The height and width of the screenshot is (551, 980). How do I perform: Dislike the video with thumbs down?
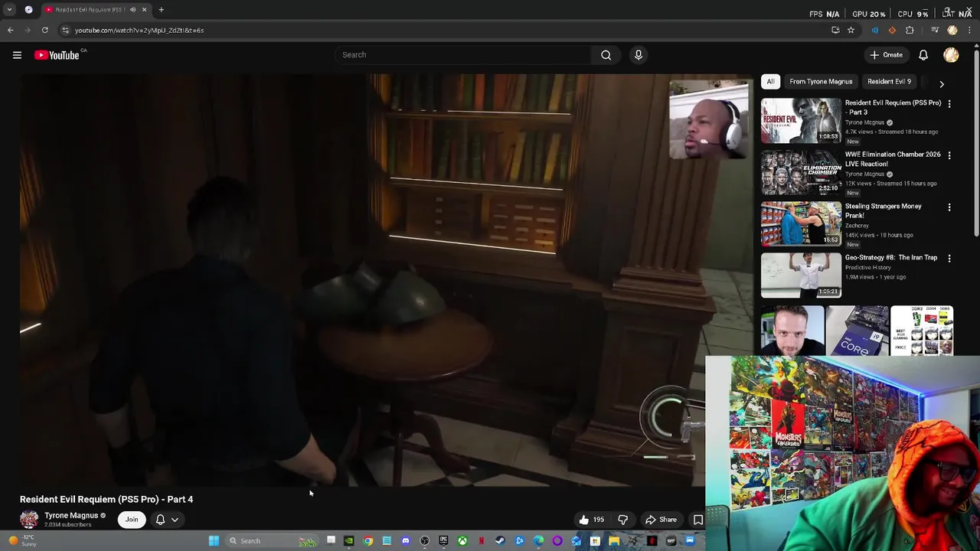click(623, 520)
